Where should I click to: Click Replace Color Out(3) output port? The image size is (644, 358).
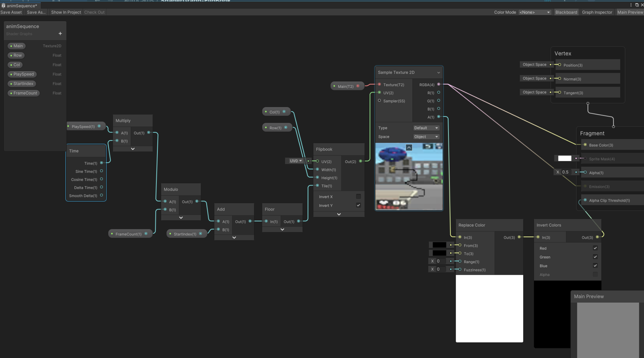pos(519,237)
